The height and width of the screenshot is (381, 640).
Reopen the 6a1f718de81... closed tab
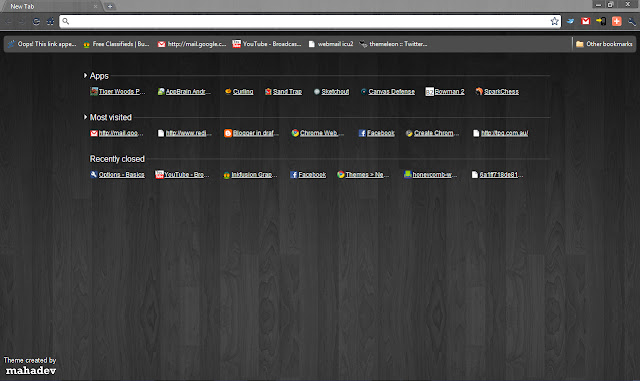497,175
